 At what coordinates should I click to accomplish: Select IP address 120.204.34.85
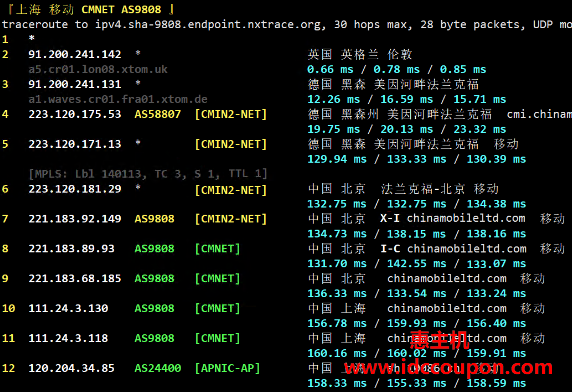[x=72, y=368]
